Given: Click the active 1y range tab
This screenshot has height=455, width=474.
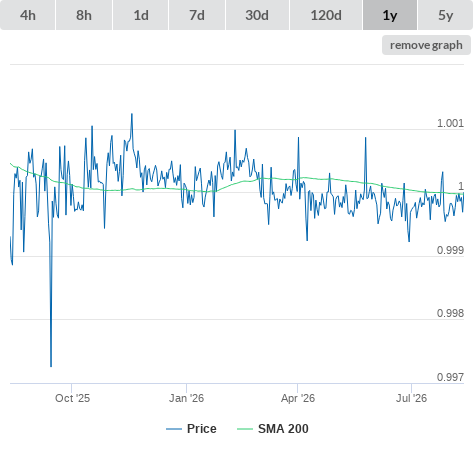Looking at the screenshot, I should coord(390,15).
